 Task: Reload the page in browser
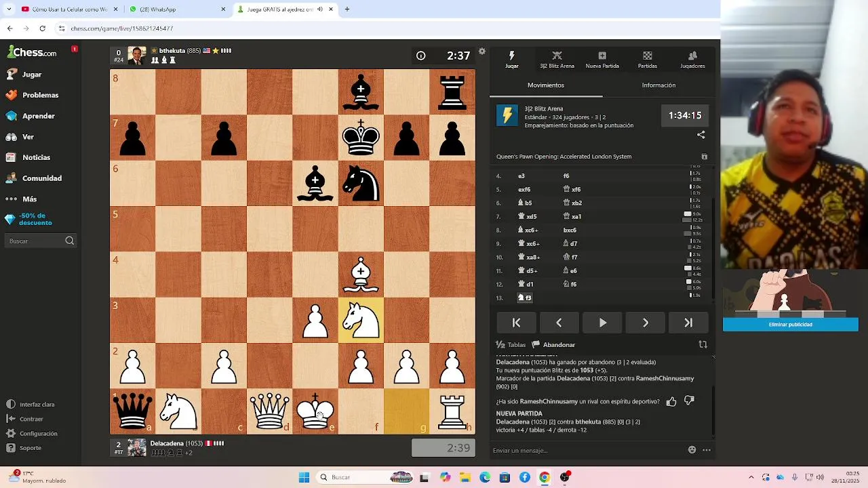42,28
